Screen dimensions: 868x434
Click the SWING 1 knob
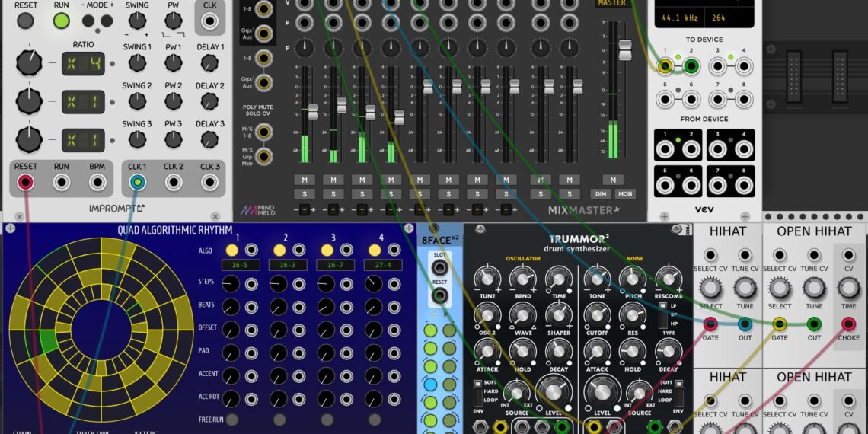137,63
